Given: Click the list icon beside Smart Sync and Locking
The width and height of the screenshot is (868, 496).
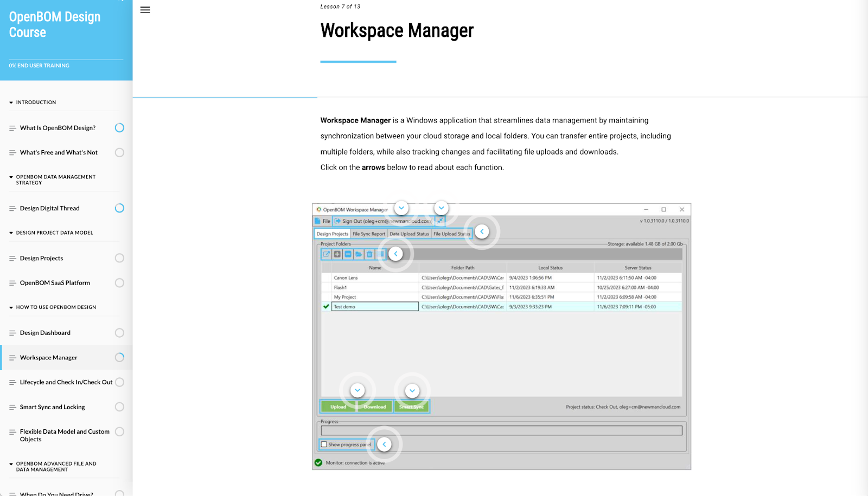Looking at the screenshot, I should (x=12, y=408).
